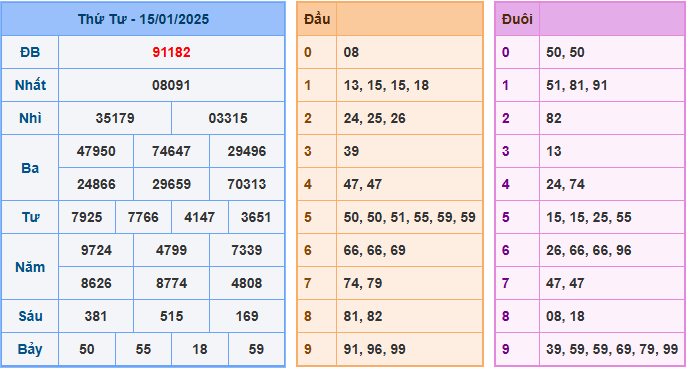Select fourth prize number 7925
The height and width of the screenshot is (369, 687).
[x=87, y=217]
